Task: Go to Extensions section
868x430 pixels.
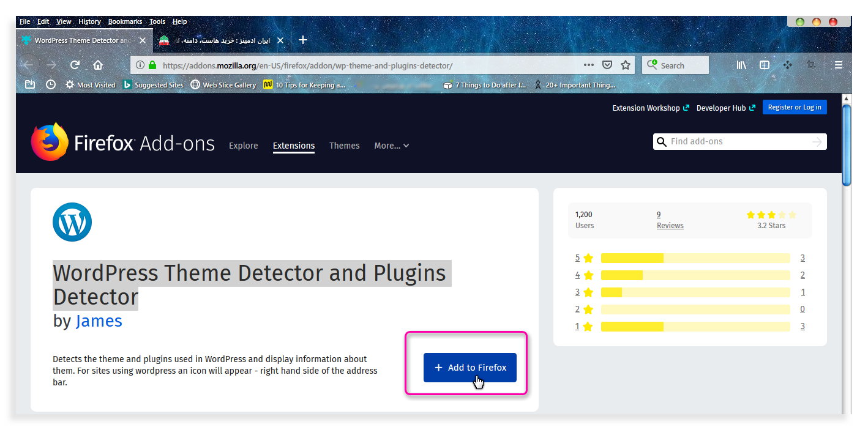Action: click(x=294, y=146)
